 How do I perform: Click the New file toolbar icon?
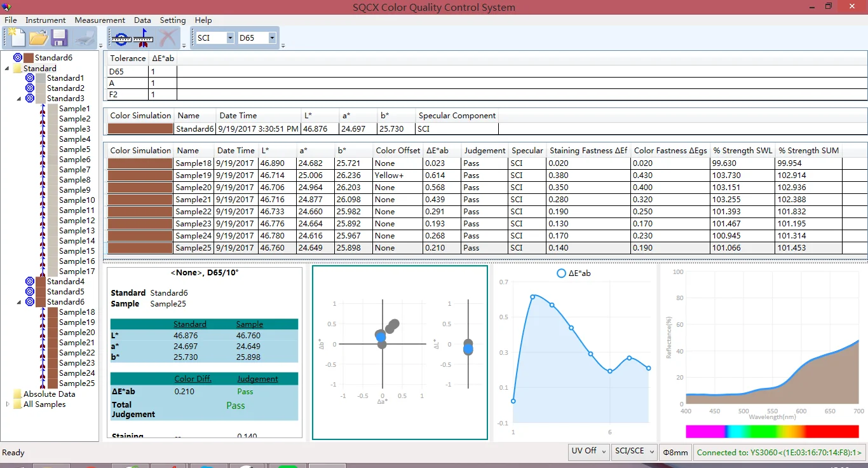(x=17, y=38)
